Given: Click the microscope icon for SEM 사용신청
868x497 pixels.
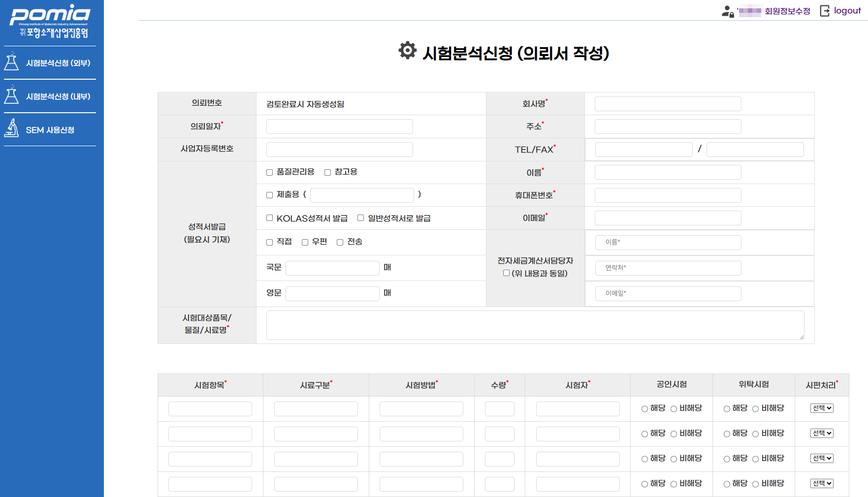Looking at the screenshot, I should pyautogui.click(x=11, y=128).
